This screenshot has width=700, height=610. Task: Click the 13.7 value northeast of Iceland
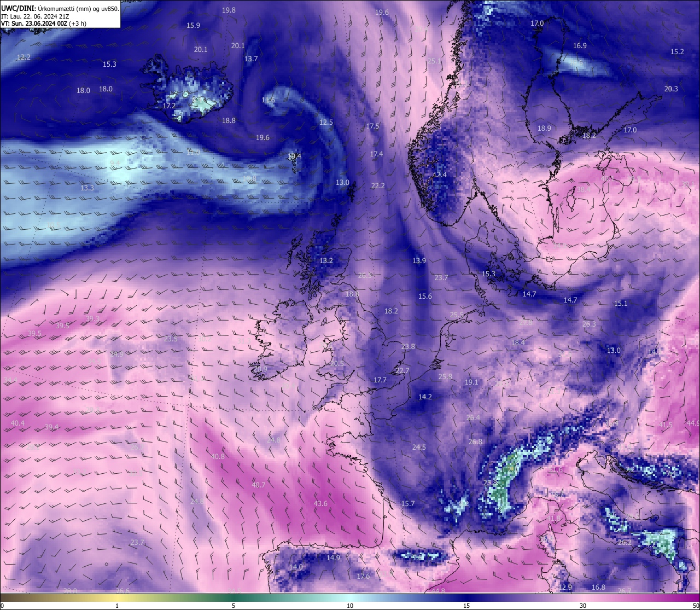point(251,59)
